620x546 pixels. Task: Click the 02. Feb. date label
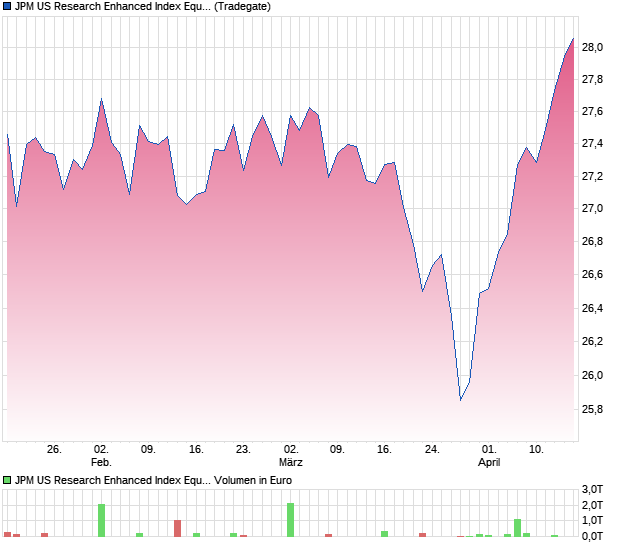tap(101, 455)
